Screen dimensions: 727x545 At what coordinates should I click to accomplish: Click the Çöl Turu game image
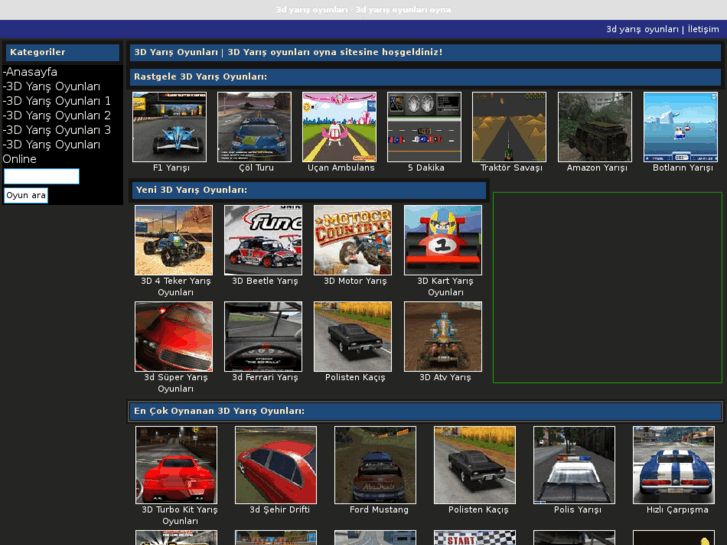click(254, 127)
